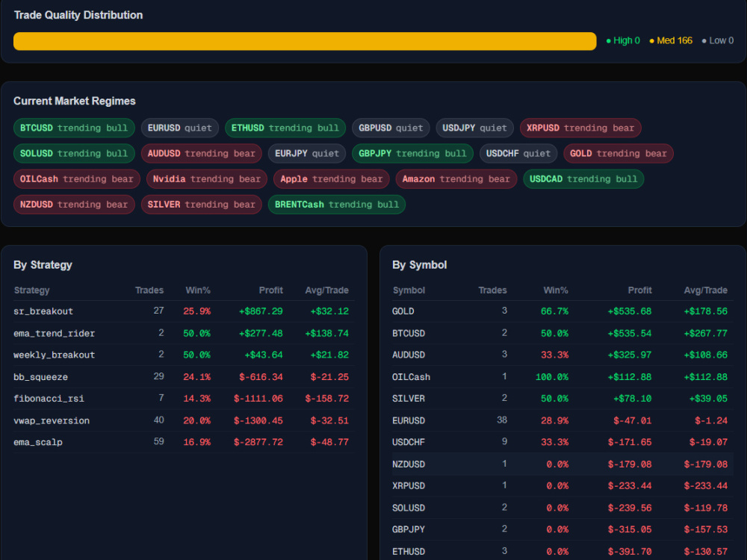This screenshot has width=747, height=560.
Task: Select the fibonacci_rsi strategy row
Action: 184,399
